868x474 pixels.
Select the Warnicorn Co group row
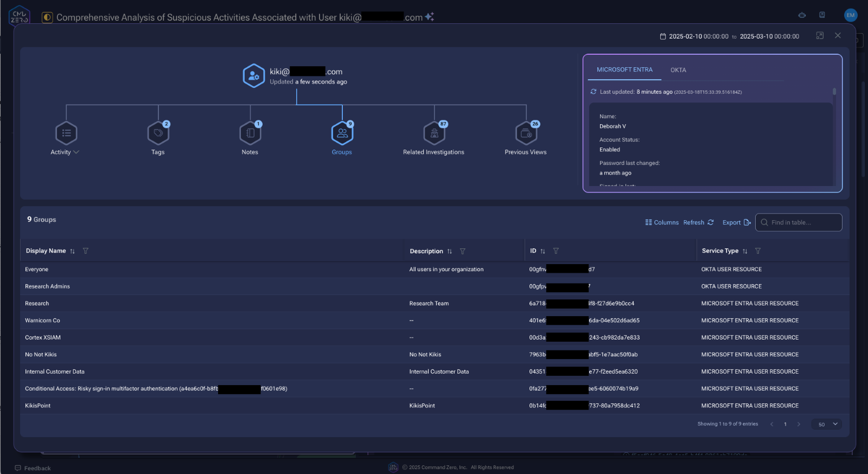click(435, 321)
